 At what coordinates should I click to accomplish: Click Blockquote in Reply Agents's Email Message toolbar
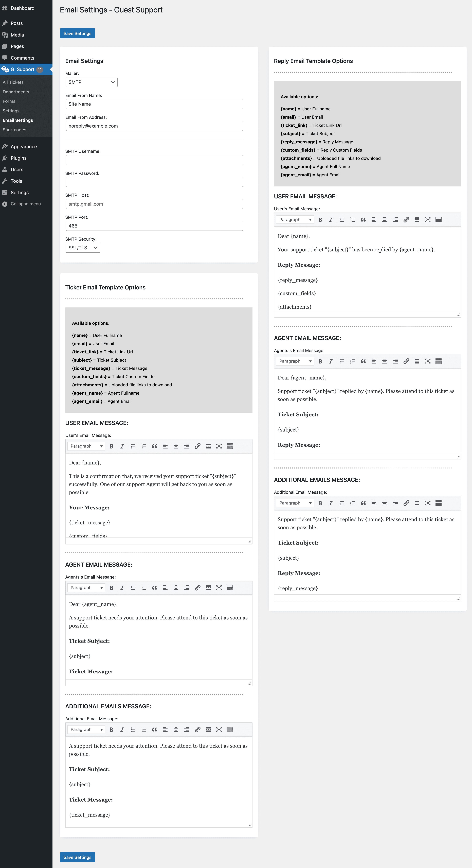click(x=363, y=361)
